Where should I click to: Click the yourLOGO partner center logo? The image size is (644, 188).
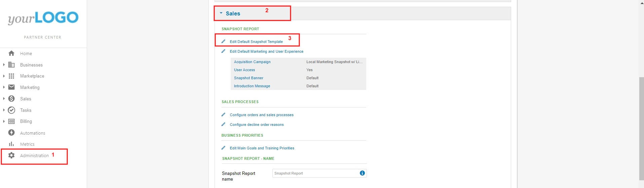coord(43,18)
